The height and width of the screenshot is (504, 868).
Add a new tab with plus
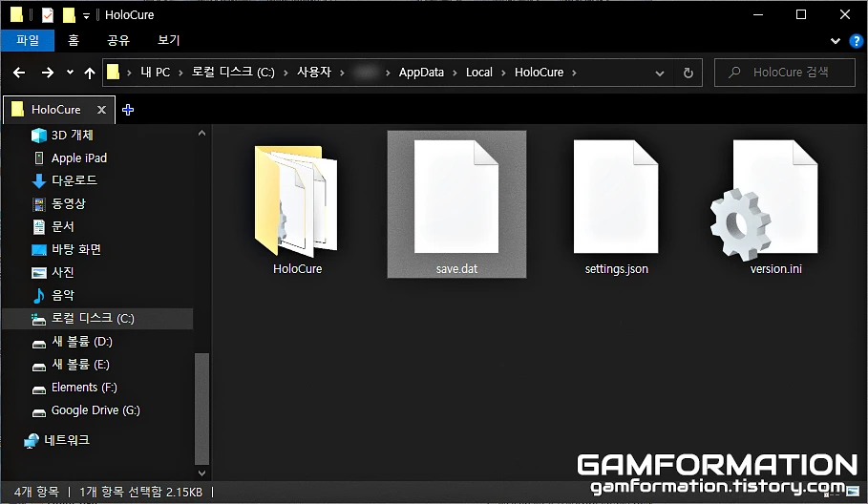click(x=128, y=110)
